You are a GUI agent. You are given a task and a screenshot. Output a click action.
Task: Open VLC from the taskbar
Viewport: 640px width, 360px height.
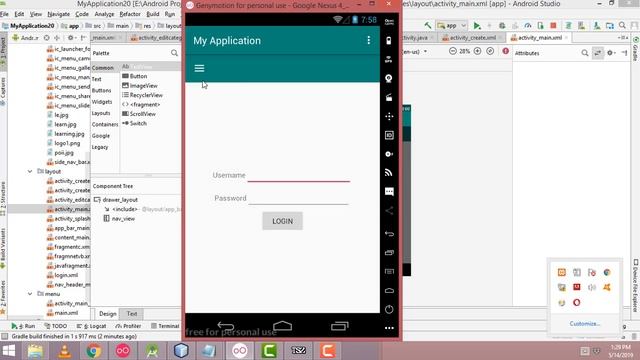[x=64, y=351]
